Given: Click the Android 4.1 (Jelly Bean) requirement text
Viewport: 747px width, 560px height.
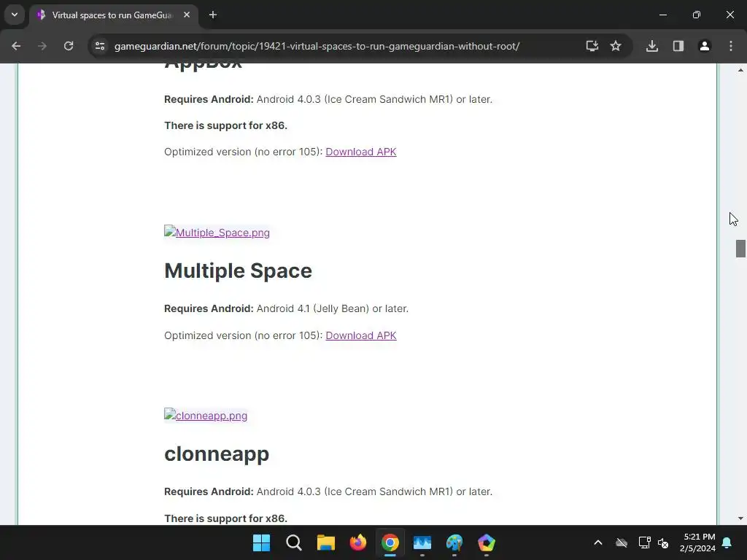Looking at the screenshot, I should (333, 308).
